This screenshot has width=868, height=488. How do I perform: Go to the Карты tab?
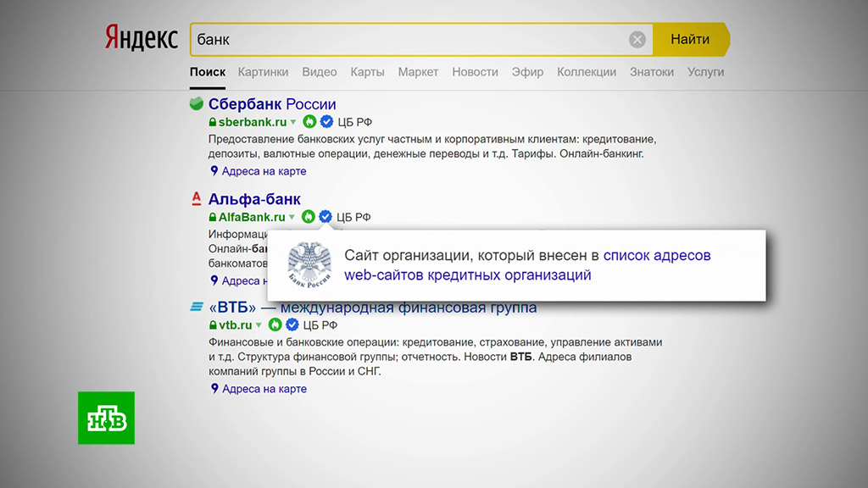367,72
